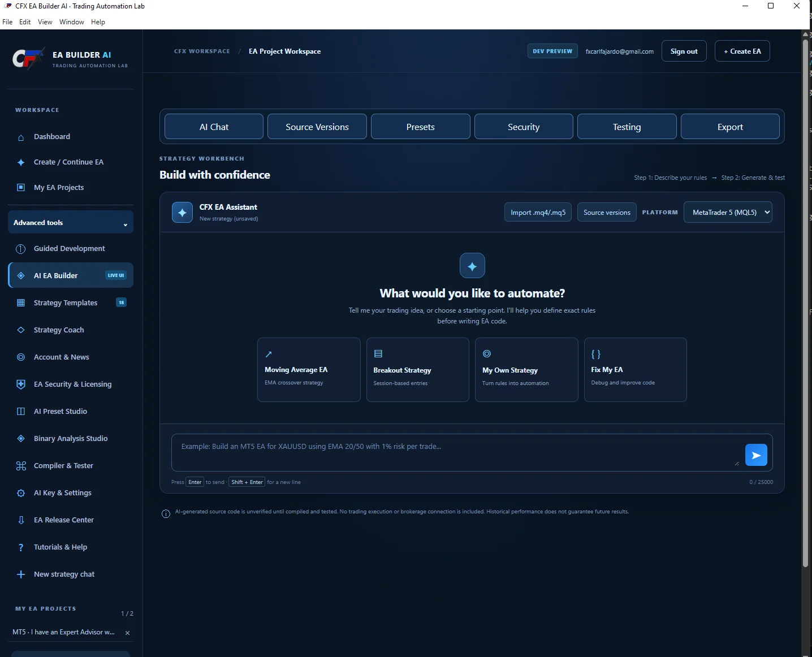Click the Sign out button
Screen dimensions: 812x657
point(684,51)
